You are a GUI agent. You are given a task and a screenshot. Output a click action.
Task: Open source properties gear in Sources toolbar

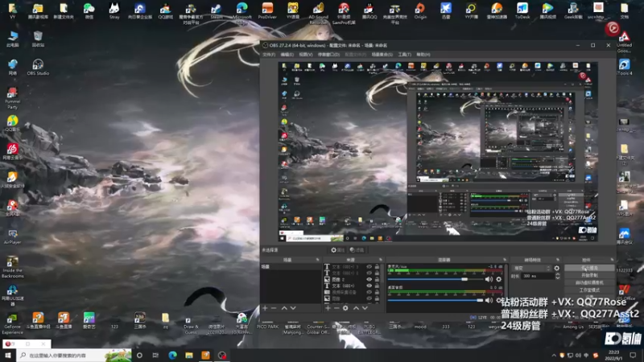(345, 308)
